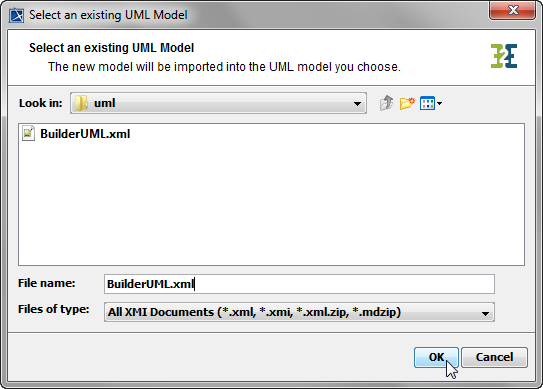The image size is (543, 389).
Task: Go up one folder level
Action: pyautogui.click(x=386, y=103)
